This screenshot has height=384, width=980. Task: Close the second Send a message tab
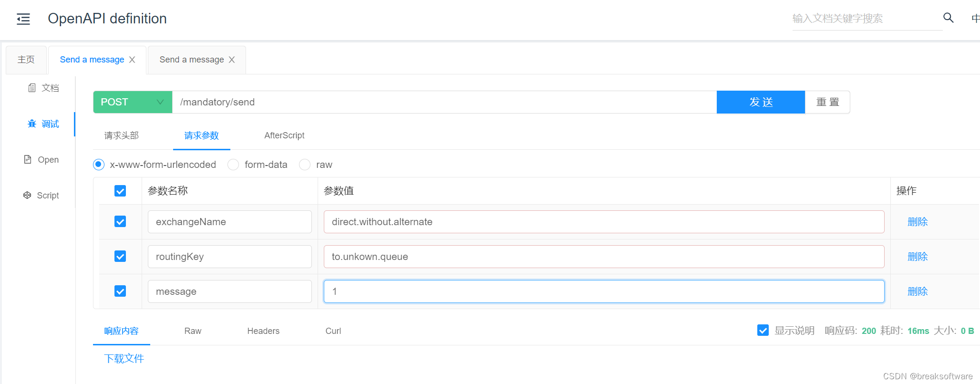tap(232, 60)
